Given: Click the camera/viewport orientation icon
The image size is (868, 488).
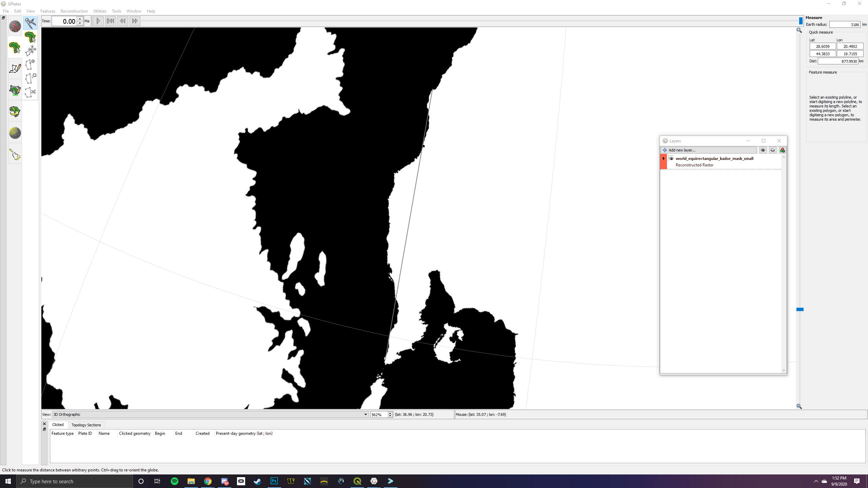Looking at the screenshot, I should [x=14, y=26].
